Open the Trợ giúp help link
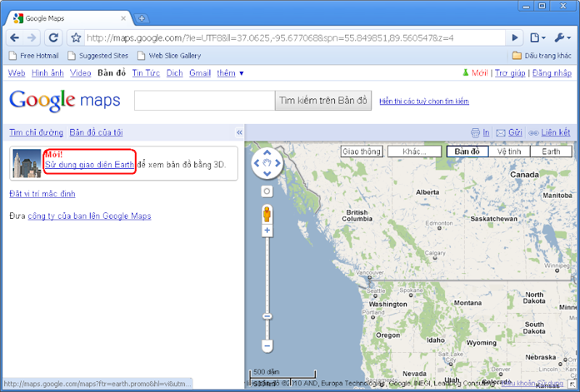This screenshot has width=580, height=392. pos(510,73)
